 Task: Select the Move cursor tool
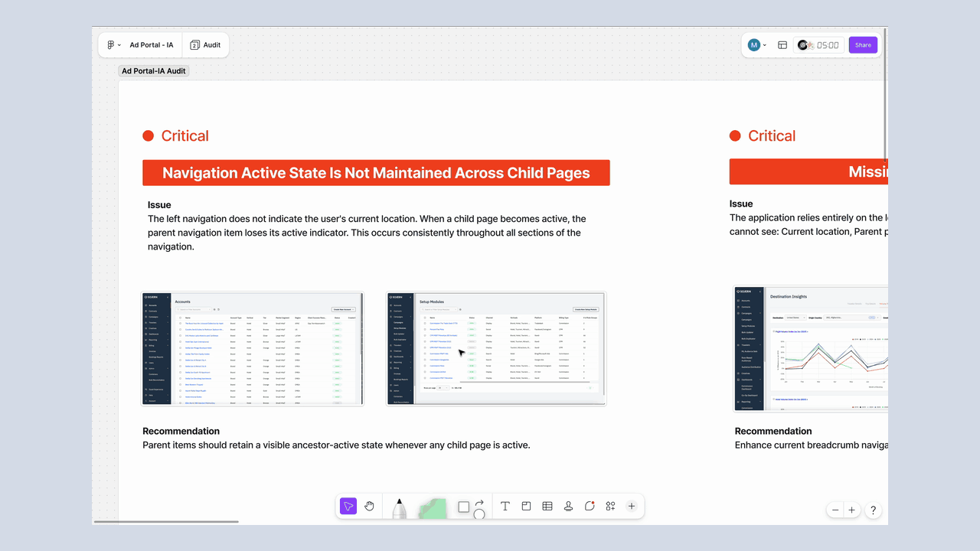point(348,506)
